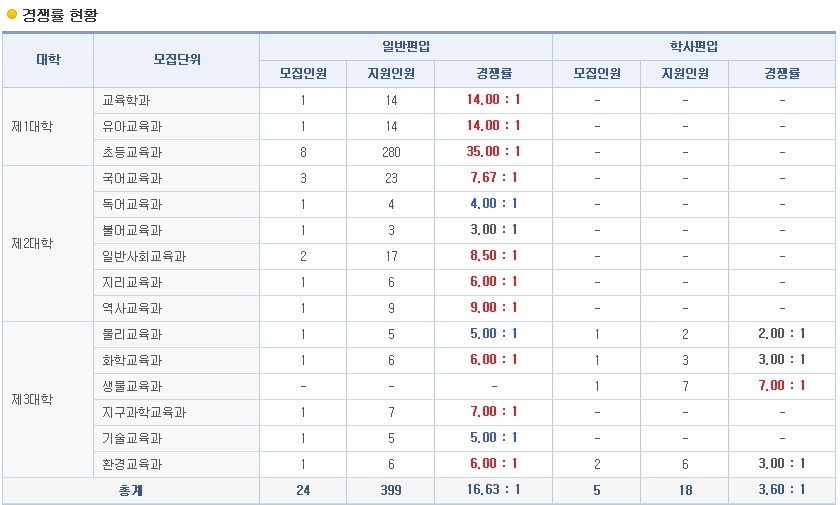The image size is (840, 505).
Task: Select the 제1대학 cell
Action: click(x=48, y=126)
